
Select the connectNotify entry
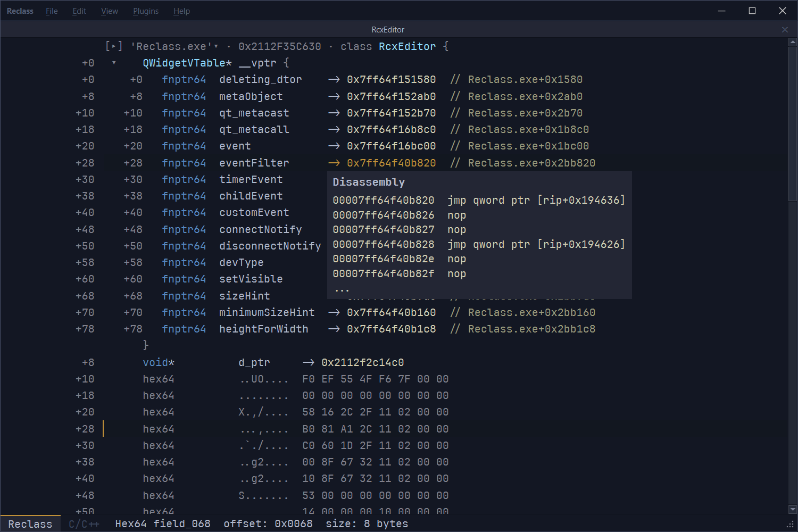click(x=260, y=230)
